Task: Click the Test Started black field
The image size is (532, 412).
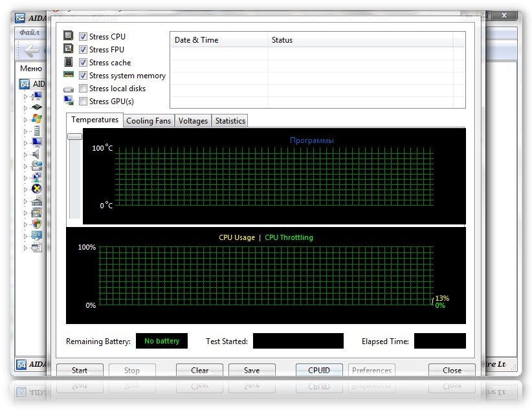Action: pyautogui.click(x=298, y=341)
